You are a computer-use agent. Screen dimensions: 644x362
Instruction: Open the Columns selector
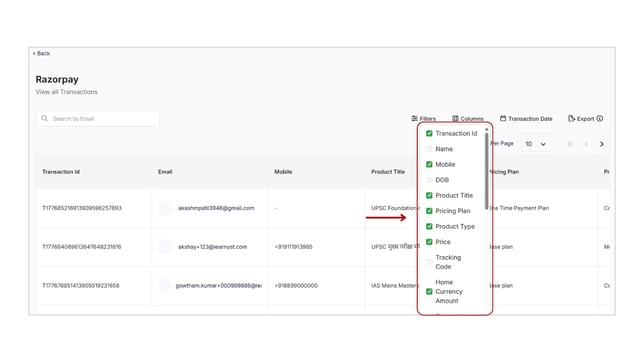468,118
